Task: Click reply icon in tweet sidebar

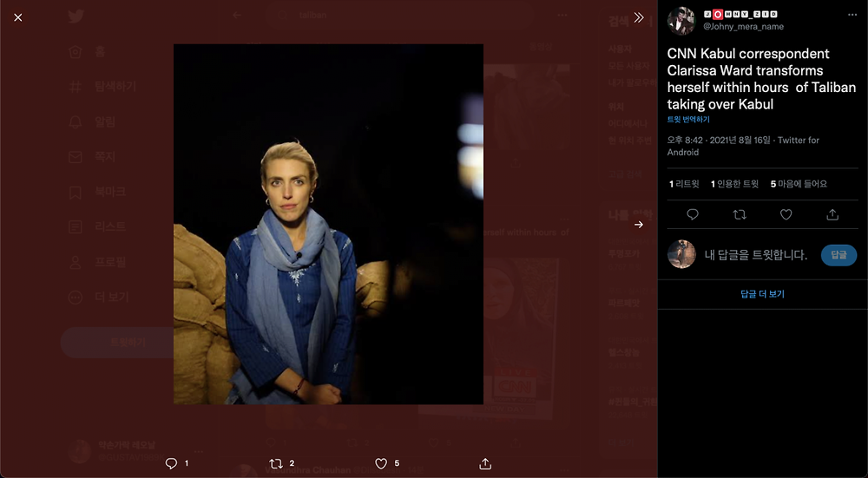Action: click(693, 214)
